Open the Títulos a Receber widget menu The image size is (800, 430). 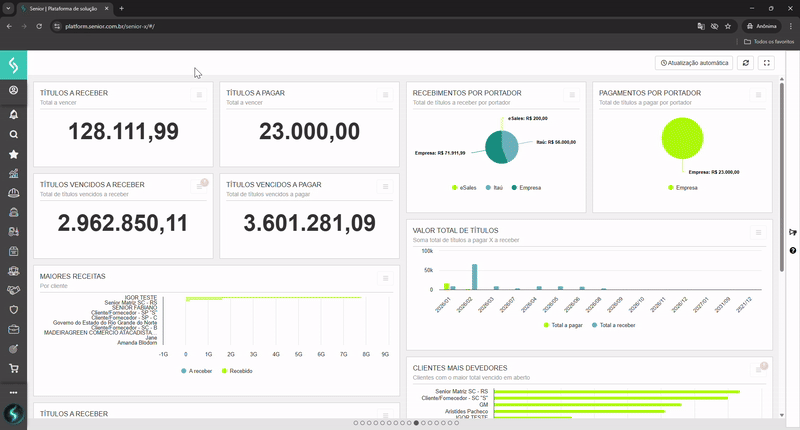pyautogui.click(x=199, y=94)
